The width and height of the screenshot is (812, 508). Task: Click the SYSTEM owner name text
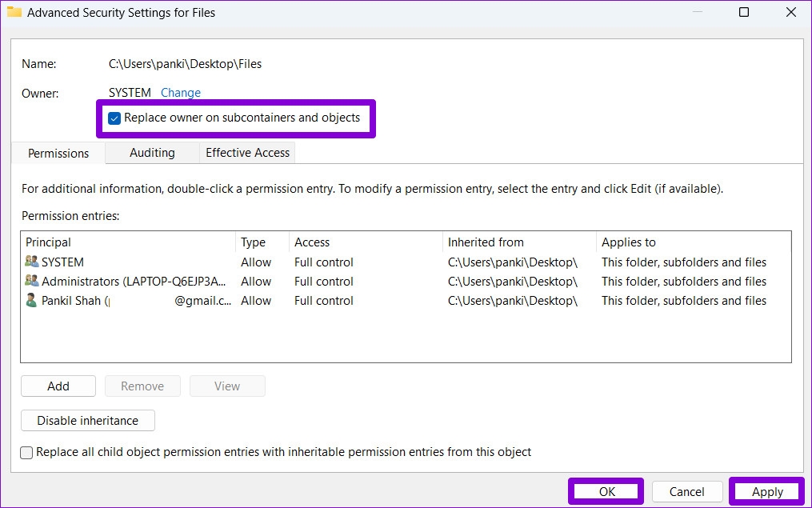pyautogui.click(x=130, y=93)
